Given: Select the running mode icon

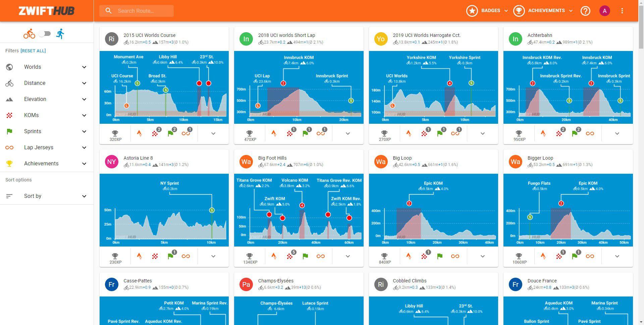Looking at the screenshot, I should (x=60, y=34).
